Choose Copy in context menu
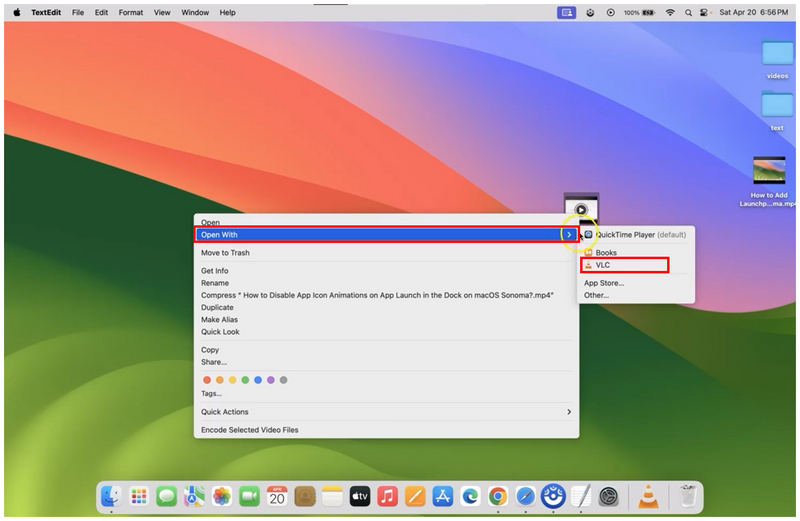Screen dimensions: 800x521 (386, 350)
